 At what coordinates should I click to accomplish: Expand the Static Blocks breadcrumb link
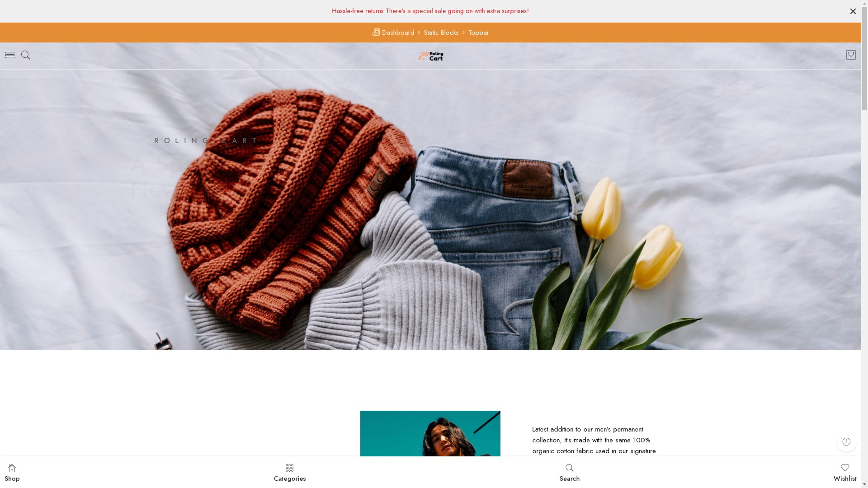(x=441, y=32)
